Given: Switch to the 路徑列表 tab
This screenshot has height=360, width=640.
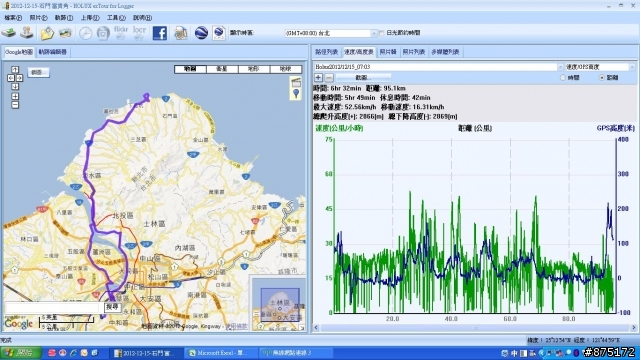Looking at the screenshot, I should point(327,52).
